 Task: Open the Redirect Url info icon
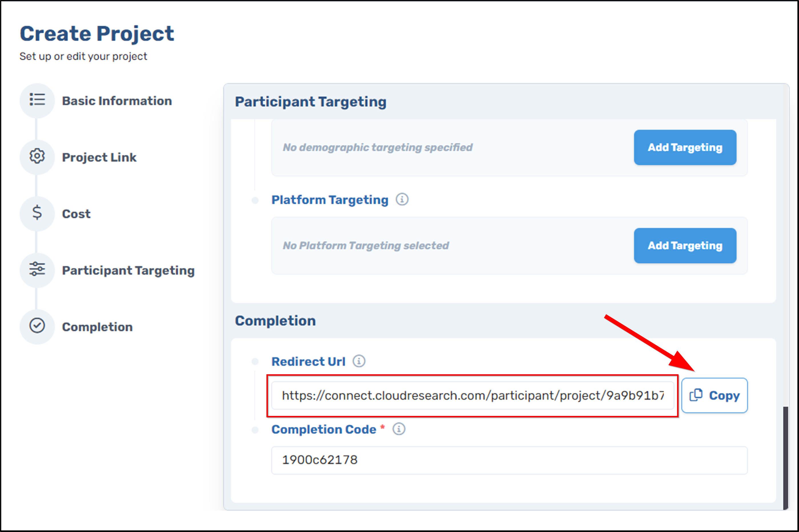point(359,361)
